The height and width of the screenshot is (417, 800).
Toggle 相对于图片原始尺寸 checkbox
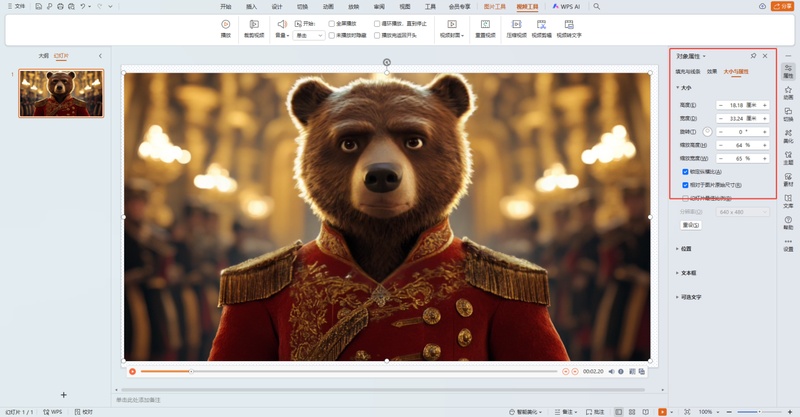tap(685, 185)
